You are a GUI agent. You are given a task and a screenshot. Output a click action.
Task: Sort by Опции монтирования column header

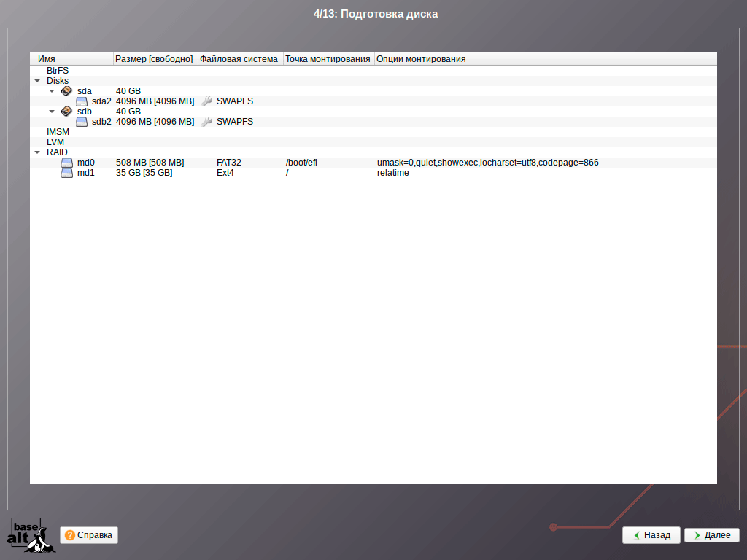tap(546, 59)
